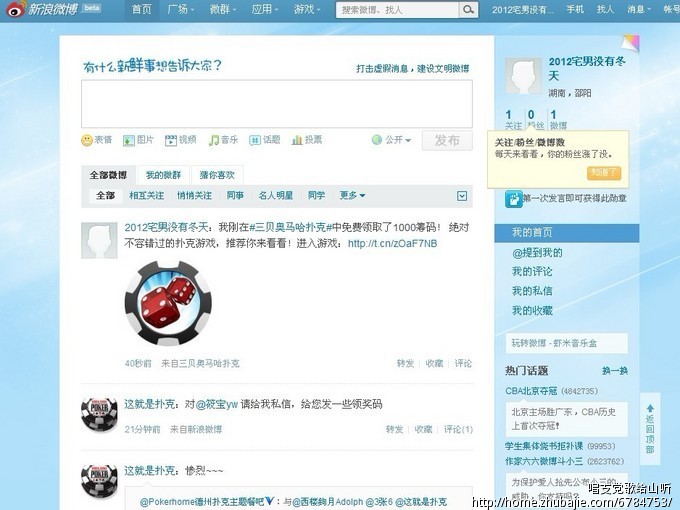
Task: Switch to the 猜你喜欢 tab
Action: point(217,175)
